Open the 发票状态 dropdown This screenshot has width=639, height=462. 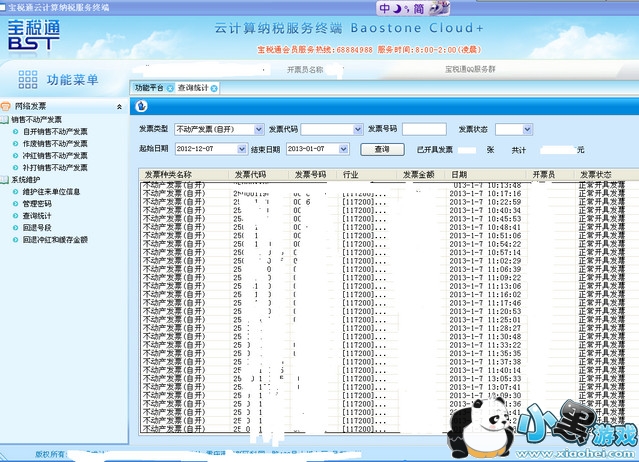pyautogui.click(x=527, y=129)
